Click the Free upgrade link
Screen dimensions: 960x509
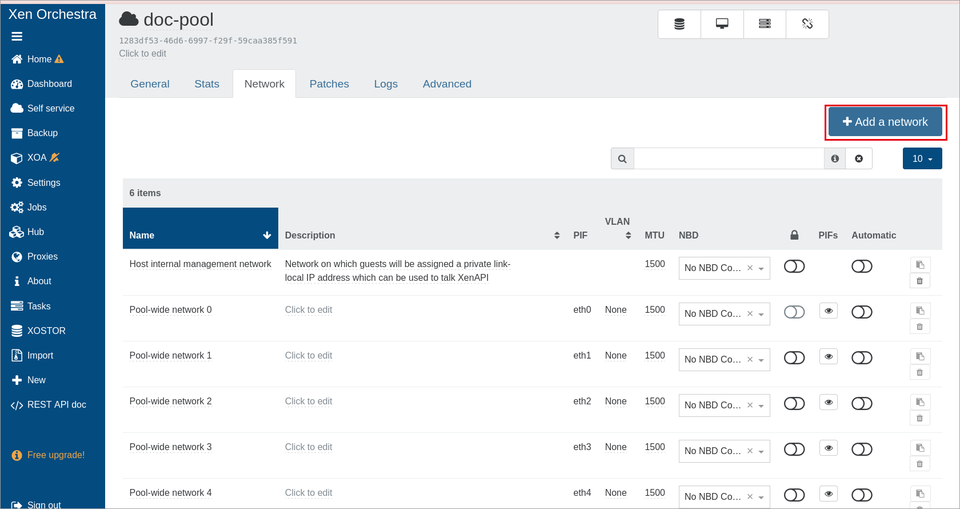click(x=48, y=455)
